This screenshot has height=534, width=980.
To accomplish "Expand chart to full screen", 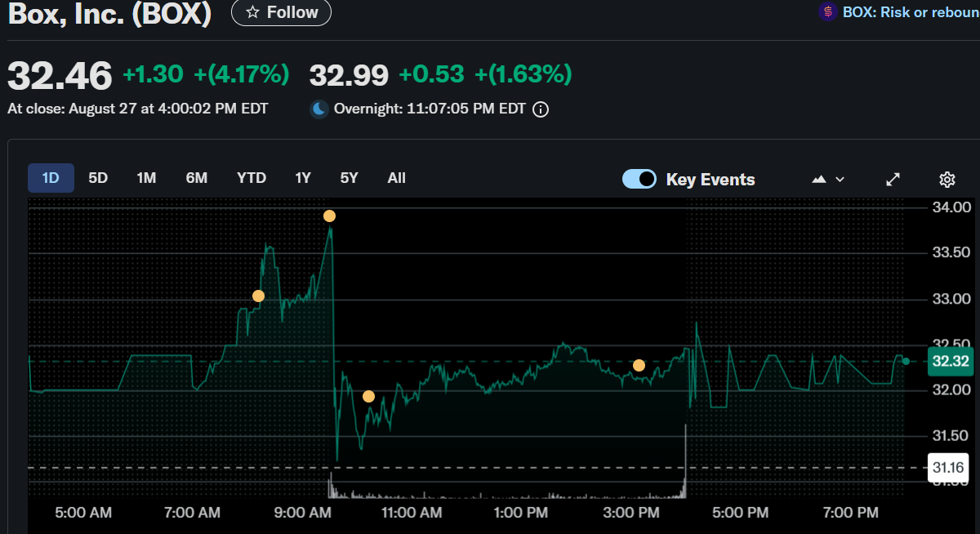I will tap(893, 180).
